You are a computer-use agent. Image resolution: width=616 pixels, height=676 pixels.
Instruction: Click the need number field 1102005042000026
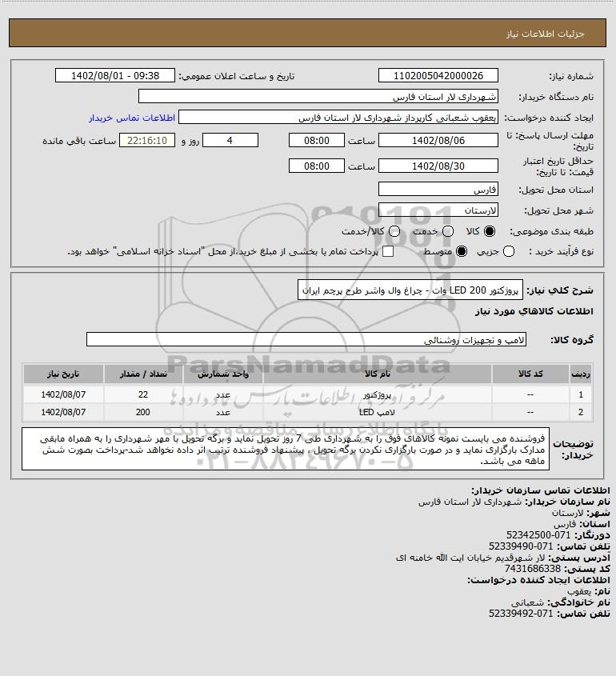point(438,75)
